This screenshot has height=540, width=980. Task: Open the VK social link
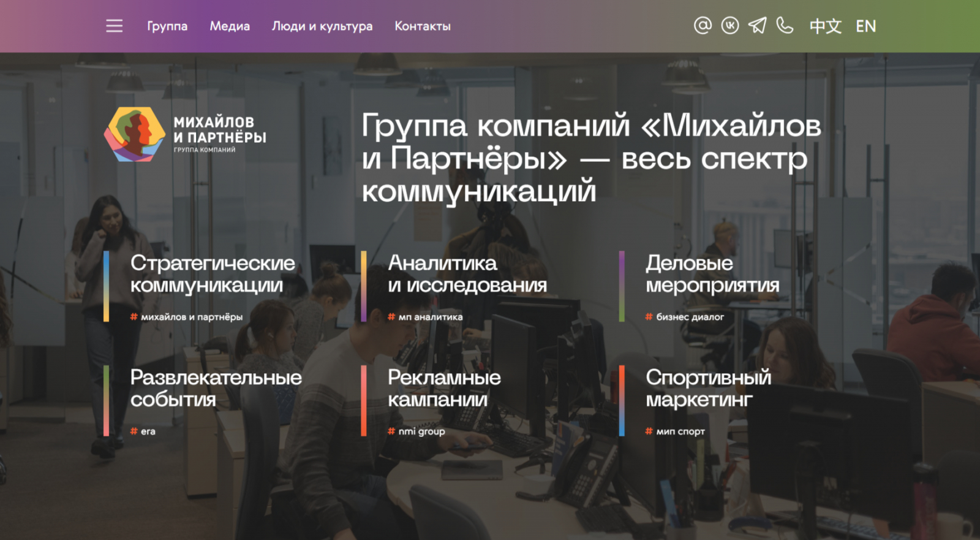coord(730,25)
